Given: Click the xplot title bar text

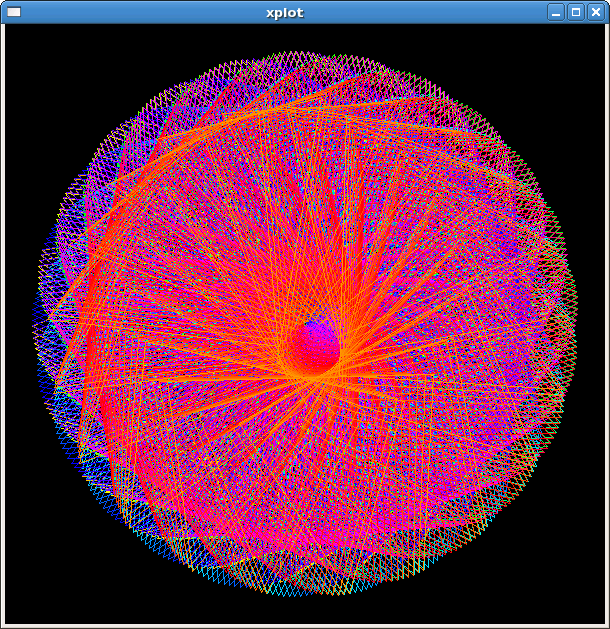Looking at the screenshot, I should (285, 13).
